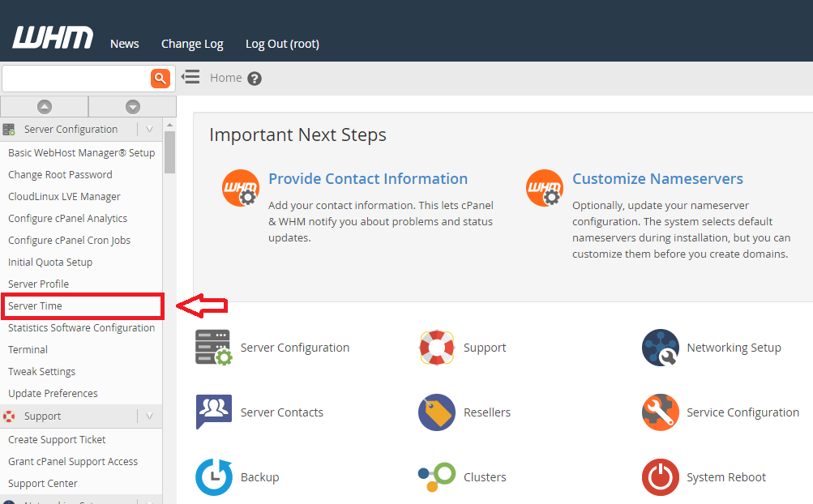
Task: Open Grant cPanel Support Access
Action: click(x=73, y=462)
